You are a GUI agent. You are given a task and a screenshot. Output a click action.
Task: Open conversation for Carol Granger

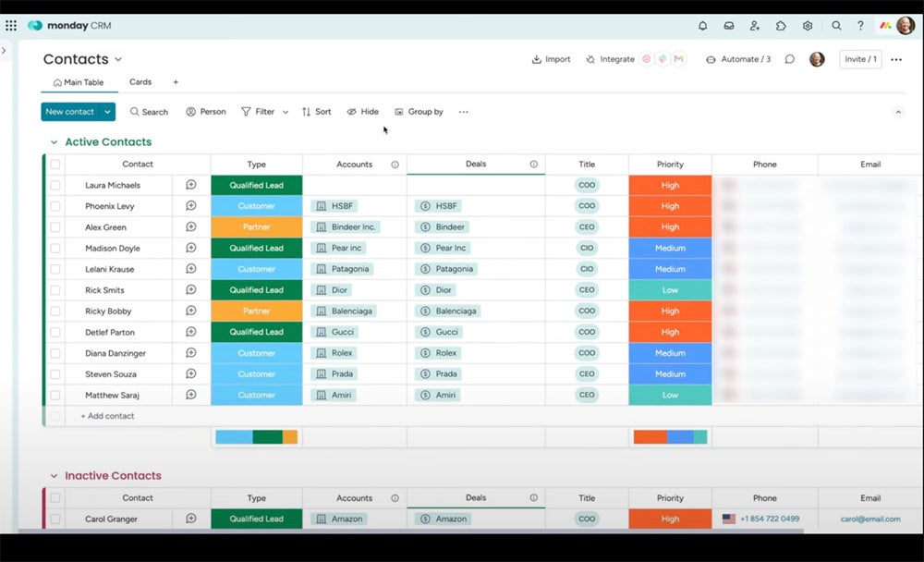(191, 519)
